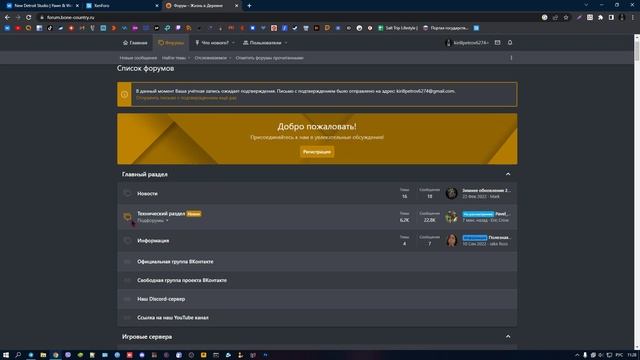Click the Технический раздел node icon
This screenshot has width=640, height=360.
[127, 216]
